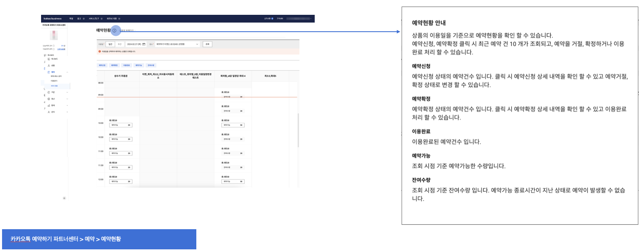Switch to the 주간 view toggle
Image resolution: width=644 pixels, height=251 pixels.
[x=120, y=44]
